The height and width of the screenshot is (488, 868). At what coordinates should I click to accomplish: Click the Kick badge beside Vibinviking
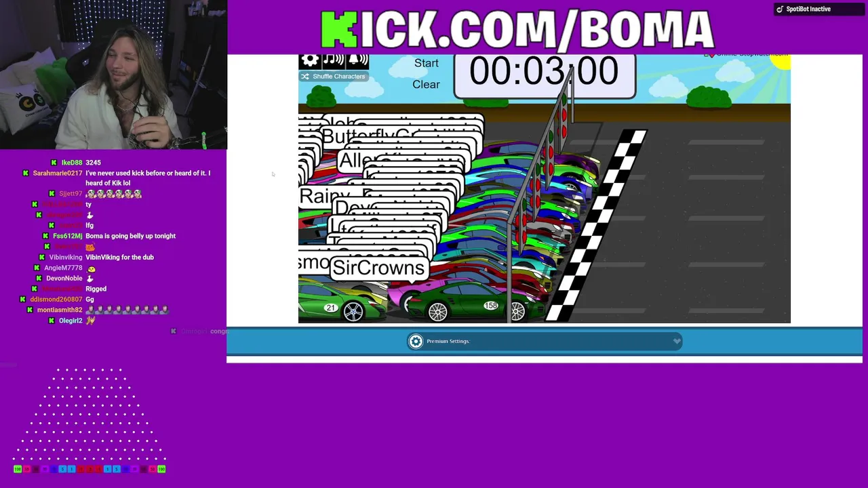coord(42,258)
